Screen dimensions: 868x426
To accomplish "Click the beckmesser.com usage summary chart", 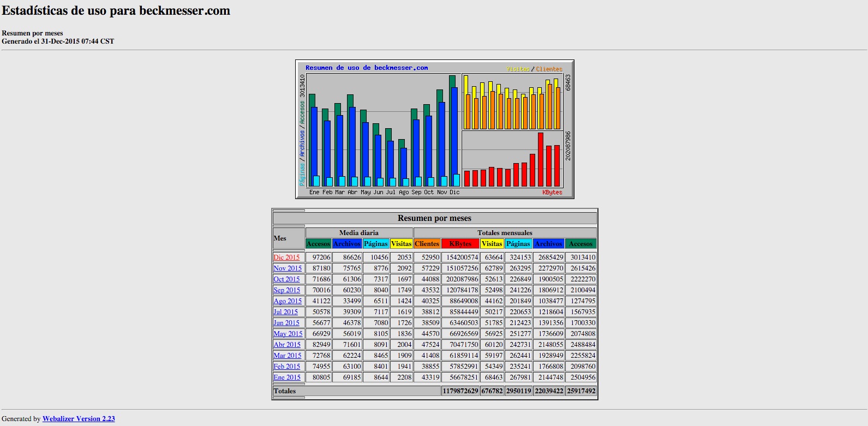I will 434,129.
